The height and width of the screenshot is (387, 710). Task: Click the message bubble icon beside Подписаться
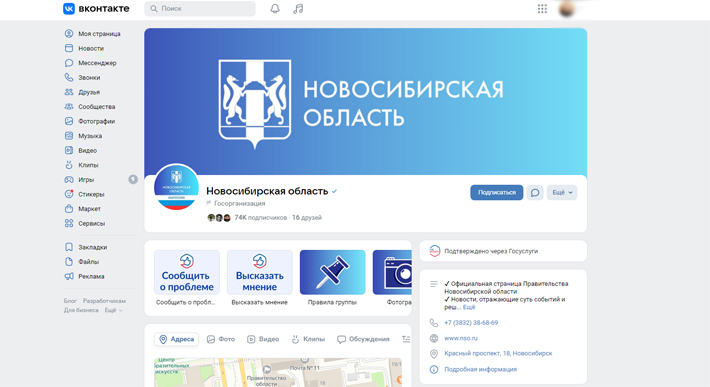pyautogui.click(x=535, y=192)
